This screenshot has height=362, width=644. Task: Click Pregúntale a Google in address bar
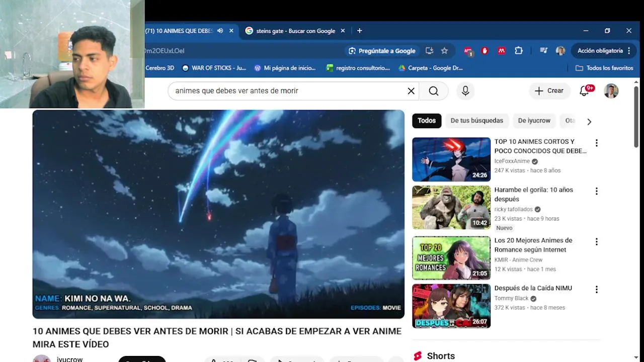point(382,51)
